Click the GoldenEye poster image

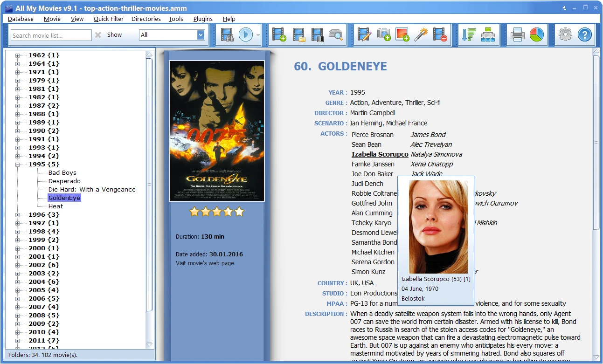[x=217, y=131]
